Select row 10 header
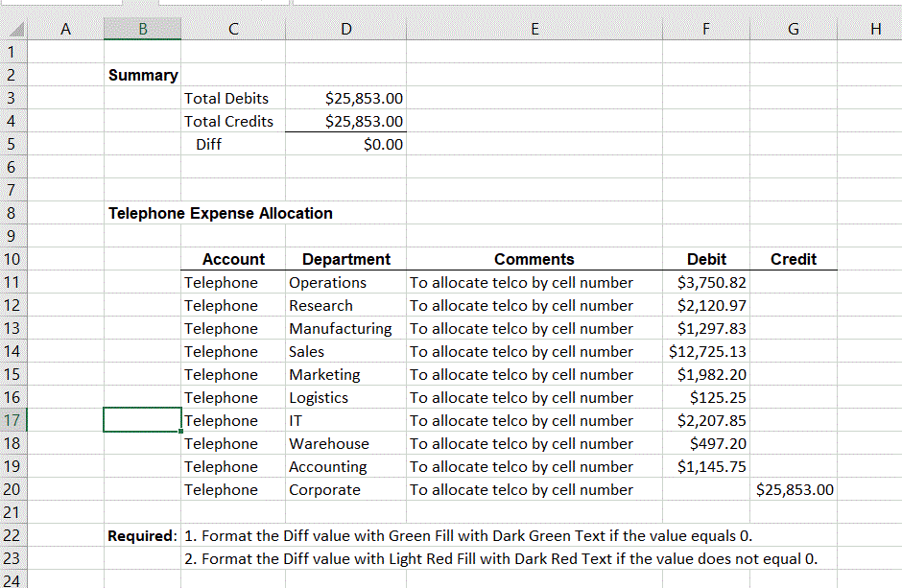The width and height of the screenshot is (902, 588). 12,259
